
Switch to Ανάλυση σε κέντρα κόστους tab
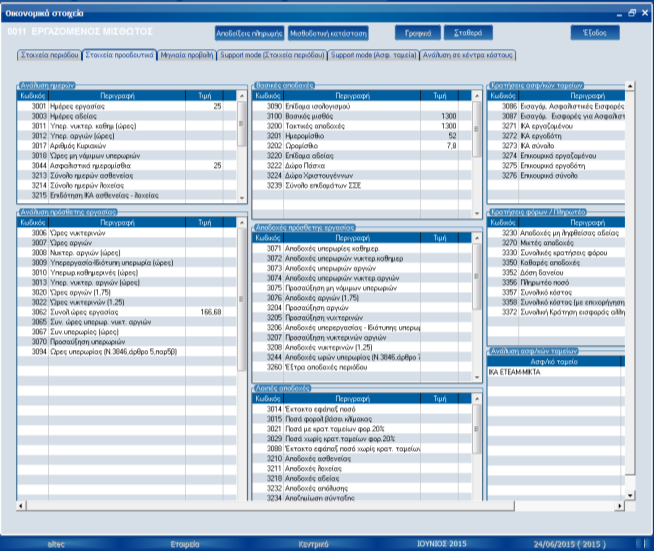[468, 55]
